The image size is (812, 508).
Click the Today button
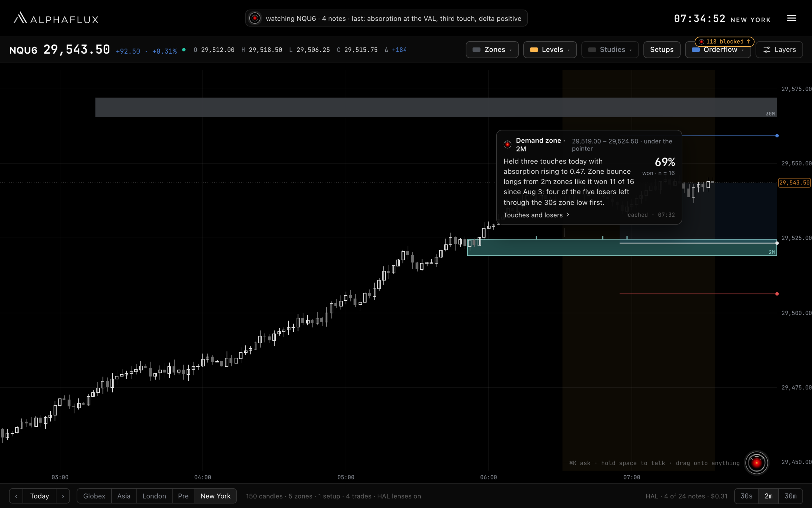(40, 496)
